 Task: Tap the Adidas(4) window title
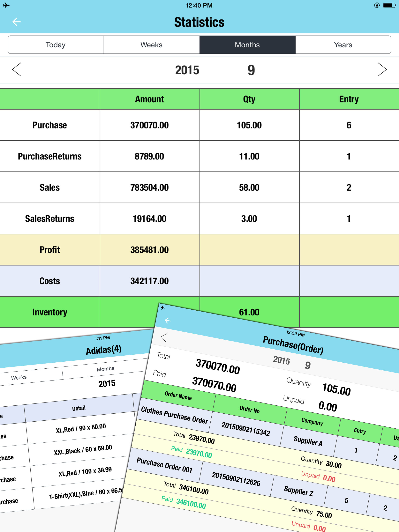point(104,350)
